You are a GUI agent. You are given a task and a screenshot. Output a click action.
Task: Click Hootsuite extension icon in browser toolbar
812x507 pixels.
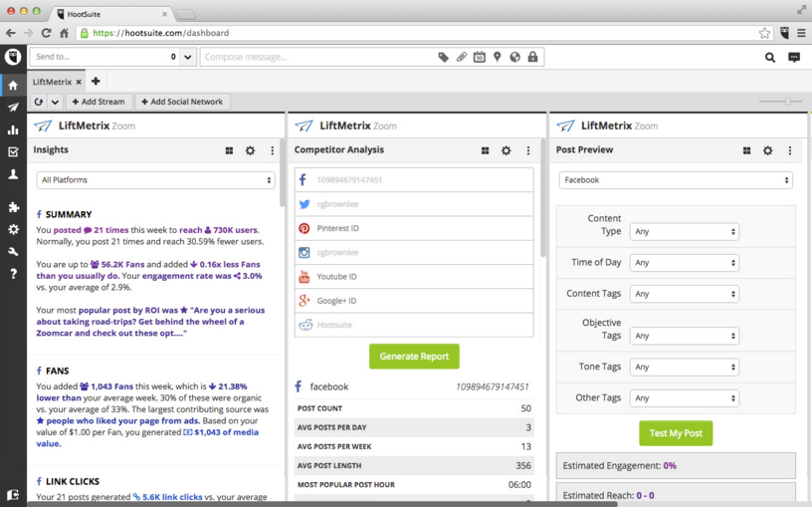tap(784, 33)
